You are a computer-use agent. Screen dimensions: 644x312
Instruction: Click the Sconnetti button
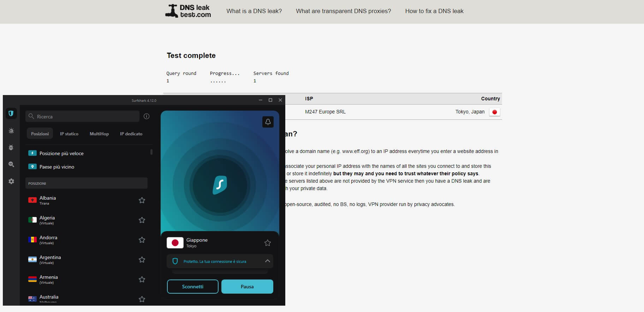tap(193, 287)
